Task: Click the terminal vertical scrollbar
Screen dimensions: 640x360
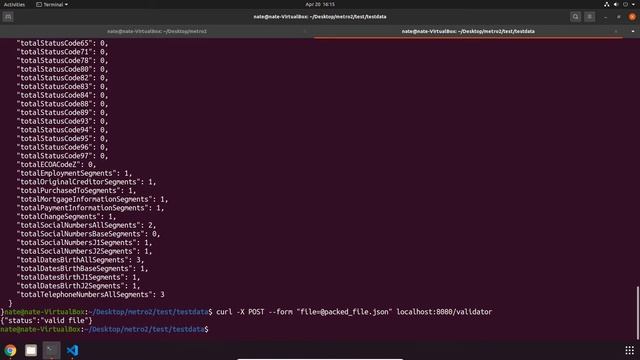Action: pyautogui.click(x=637, y=313)
